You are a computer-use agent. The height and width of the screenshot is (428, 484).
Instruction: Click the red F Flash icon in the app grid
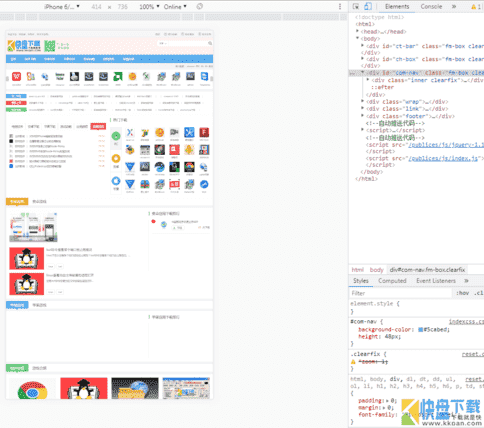204,133
